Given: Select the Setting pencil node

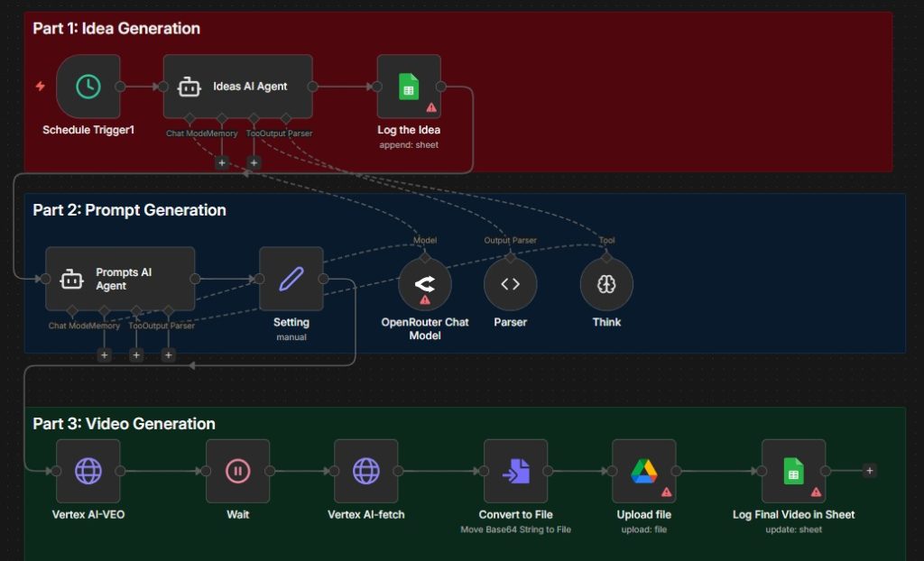Looking at the screenshot, I should [291, 279].
